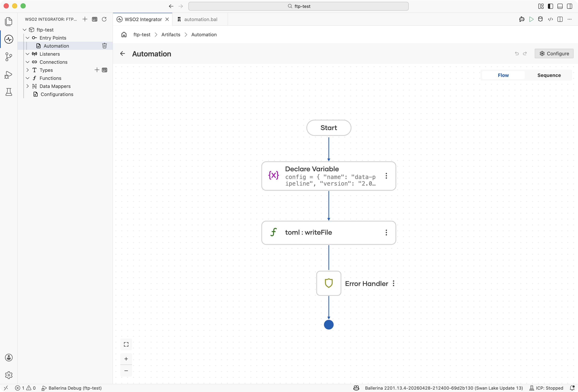Switch diagram view to Flow
Image resolution: width=578 pixels, height=392 pixels.
coord(503,75)
